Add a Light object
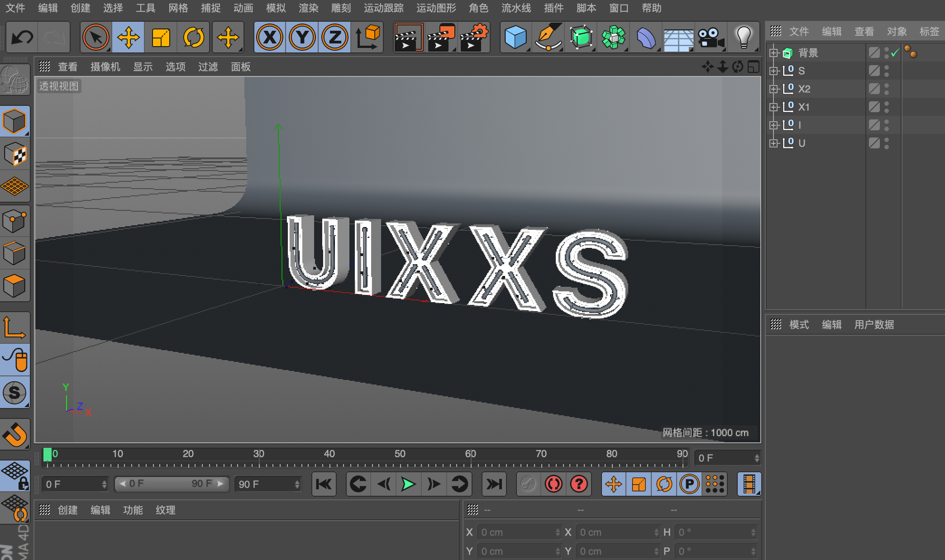The height and width of the screenshot is (560, 945). pyautogui.click(x=743, y=38)
